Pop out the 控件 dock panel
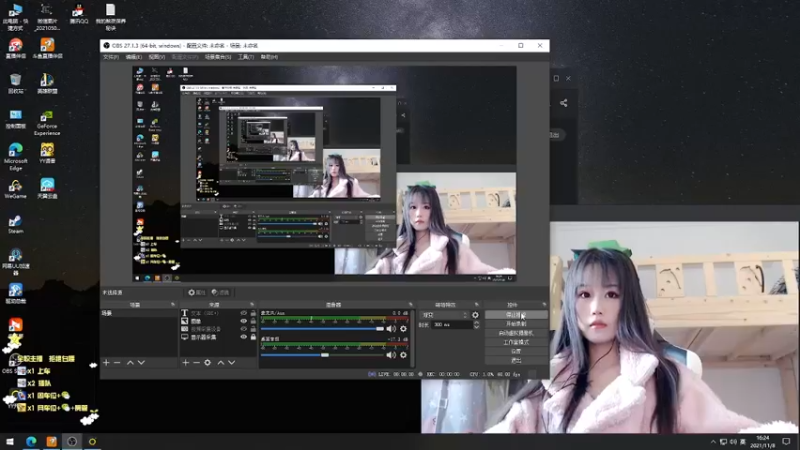 pos(544,305)
